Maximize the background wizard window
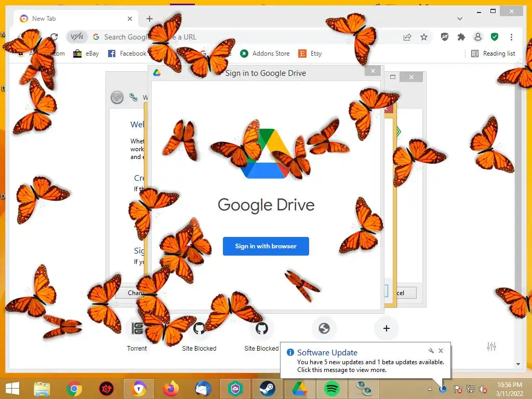The width and height of the screenshot is (532, 399). 393,77
